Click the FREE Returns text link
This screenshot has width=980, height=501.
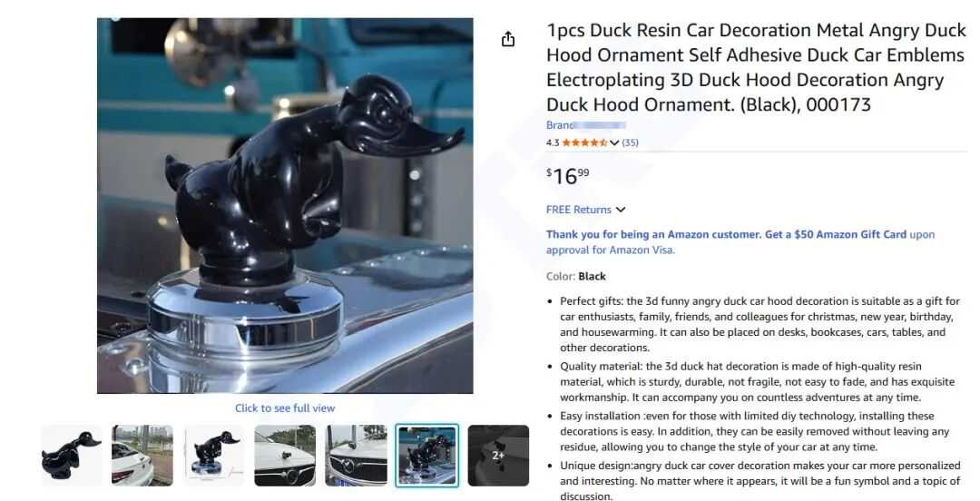[579, 210]
